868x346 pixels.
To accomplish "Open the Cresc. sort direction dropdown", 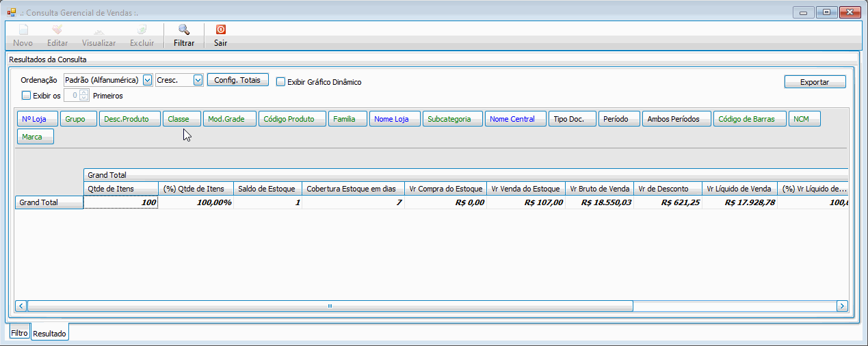I will pos(198,80).
